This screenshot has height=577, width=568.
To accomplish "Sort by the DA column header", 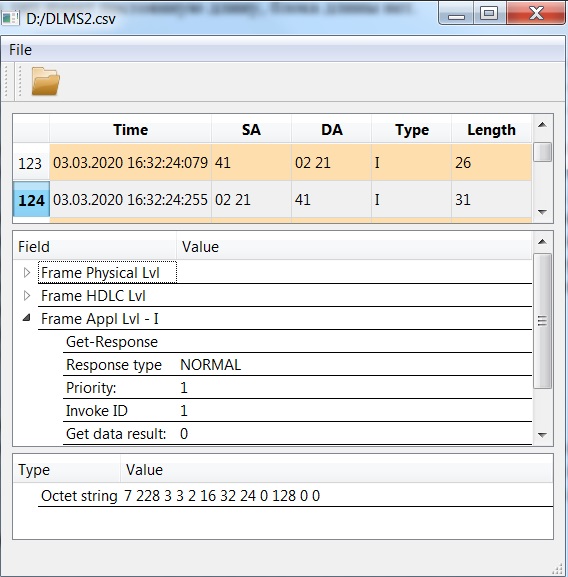I will point(331,130).
